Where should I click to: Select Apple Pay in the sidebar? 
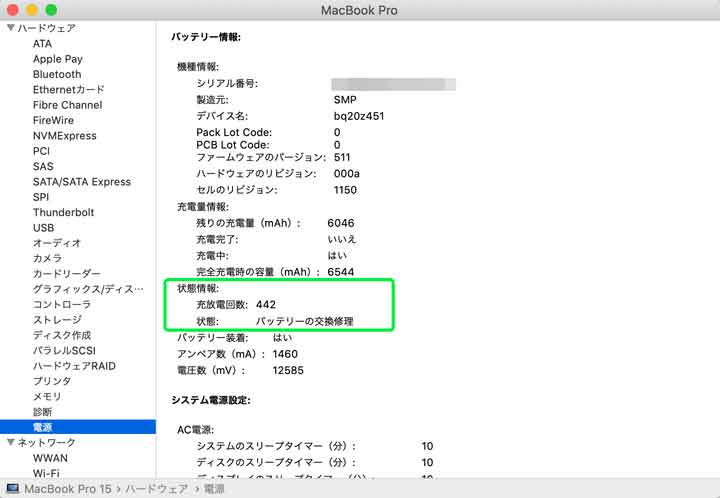pyautogui.click(x=57, y=59)
